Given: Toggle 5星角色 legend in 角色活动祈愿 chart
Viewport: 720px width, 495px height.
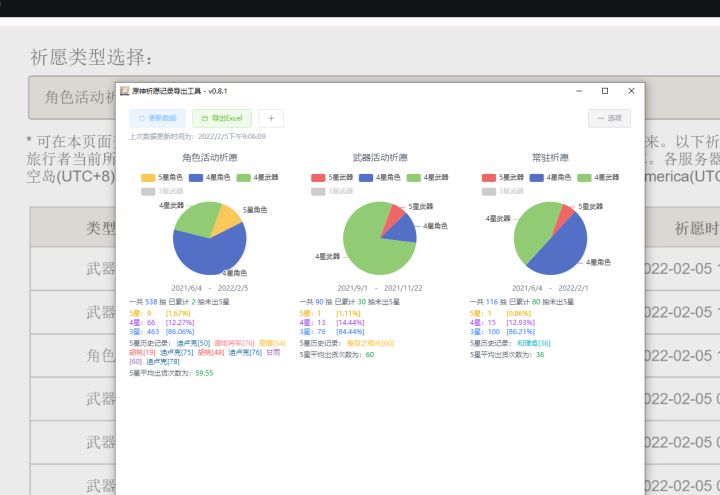Looking at the screenshot, I should coord(162,177).
